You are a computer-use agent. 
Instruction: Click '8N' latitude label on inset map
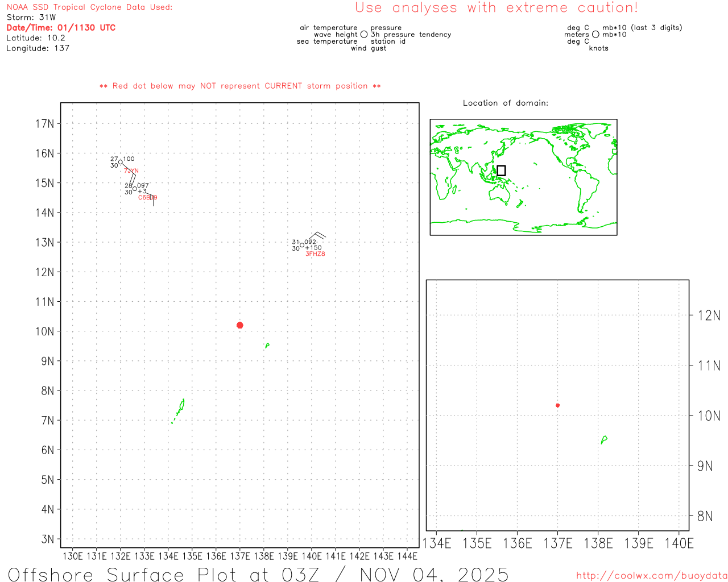(x=705, y=516)
